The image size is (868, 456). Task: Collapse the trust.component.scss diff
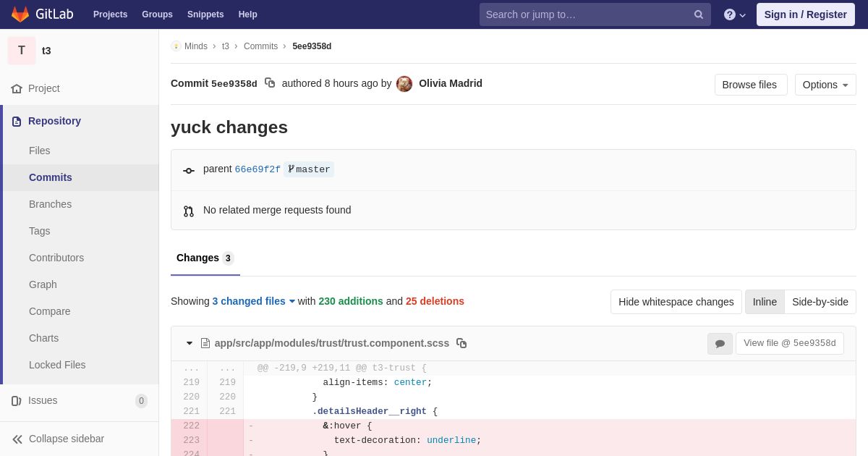(x=190, y=343)
